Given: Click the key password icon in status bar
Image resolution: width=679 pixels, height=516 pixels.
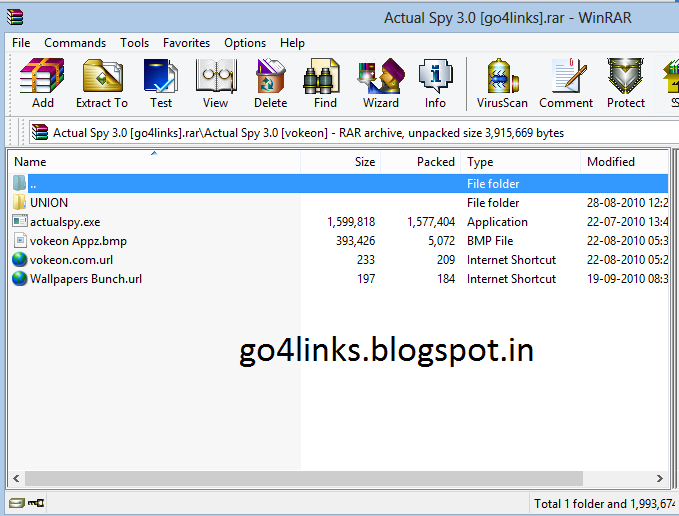Looking at the screenshot, I should 36,503.
